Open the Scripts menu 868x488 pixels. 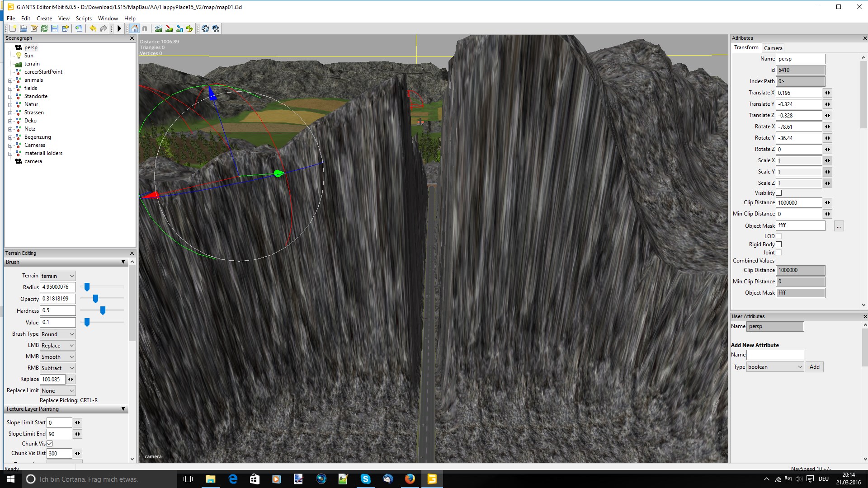coord(84,19)
